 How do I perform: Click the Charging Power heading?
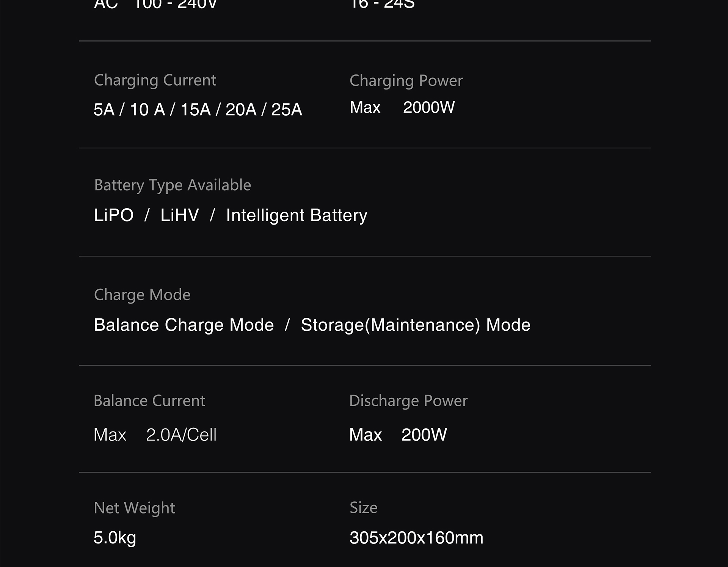tap(406, 81)
